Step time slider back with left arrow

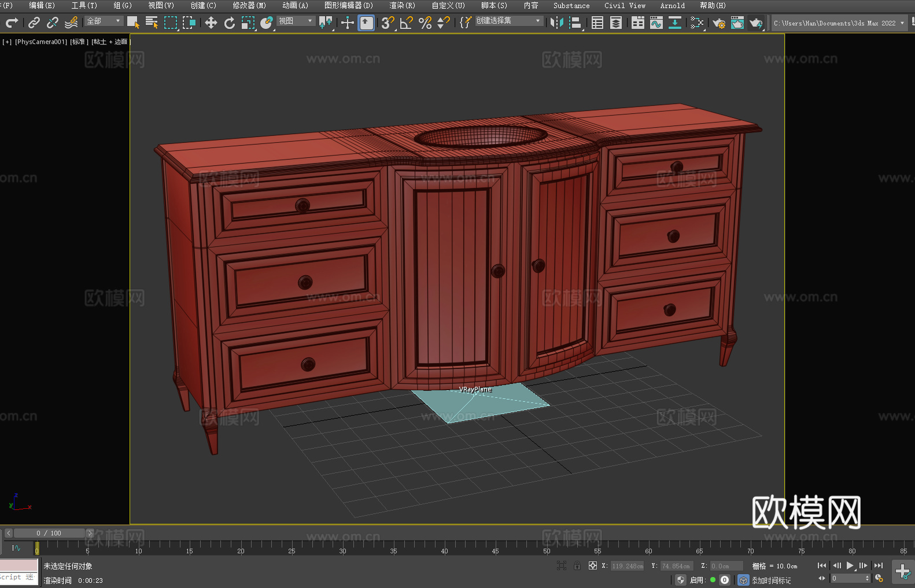coord(8,533)
